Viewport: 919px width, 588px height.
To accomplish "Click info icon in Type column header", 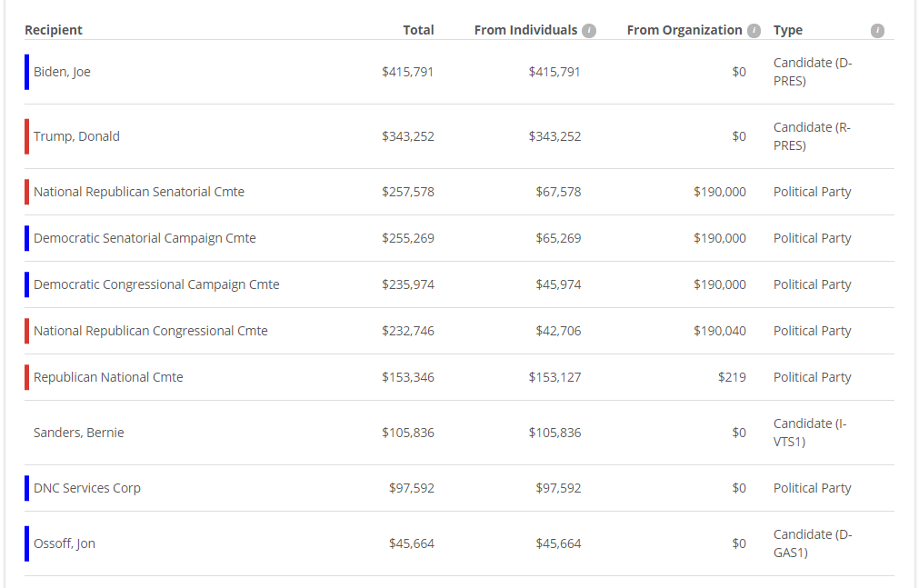I will pos(877,31).
